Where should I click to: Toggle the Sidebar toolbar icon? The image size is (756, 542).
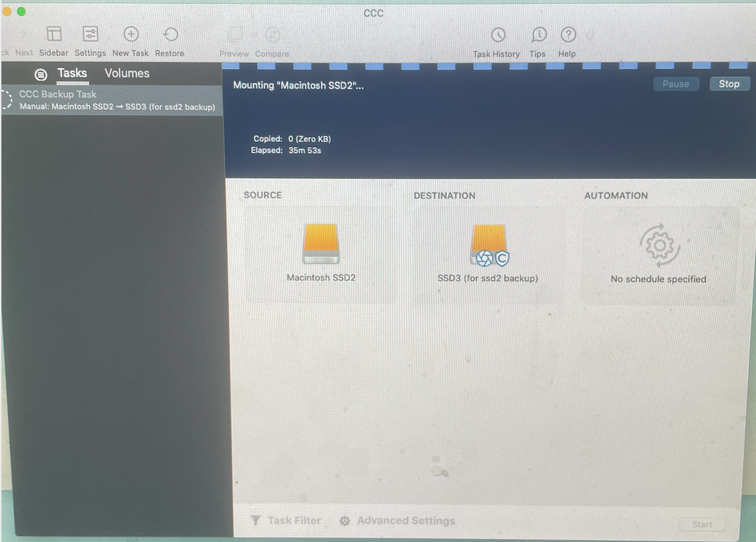tap(54, 34)
